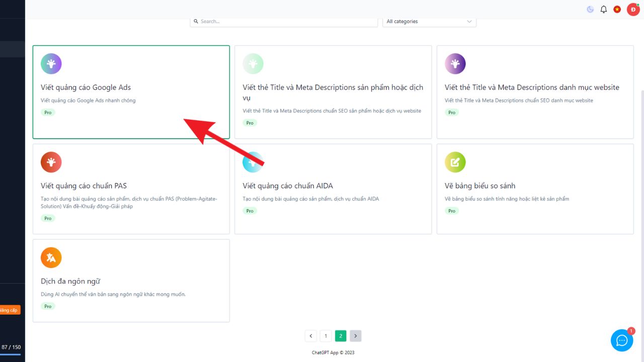Click Pro badge on sản phẩm hoặc dịch vụ card
Viewport: 644px width, 362px height.
pyautogui.click(x=250, y=123)
